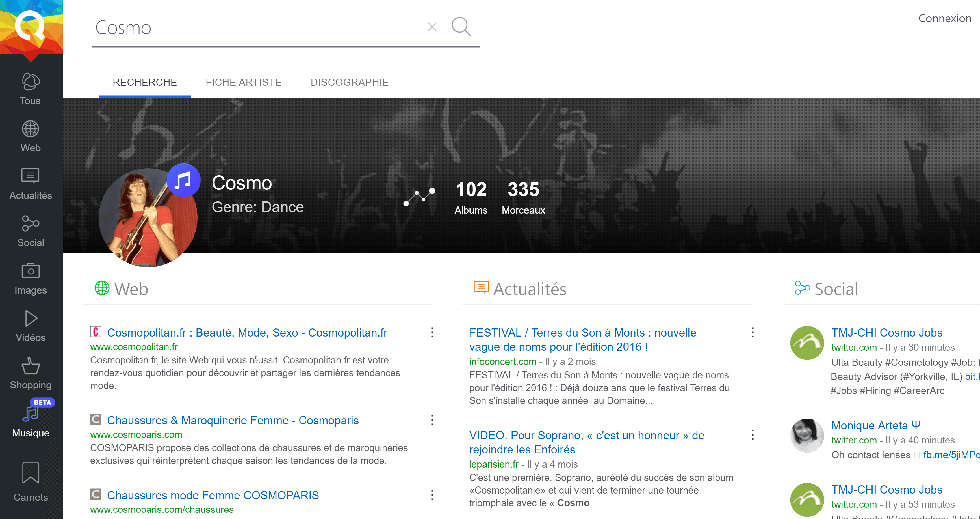This screenshot has width=980, height=519.
Task: Click the infoconcert.com source
Action: click(502, 361)
